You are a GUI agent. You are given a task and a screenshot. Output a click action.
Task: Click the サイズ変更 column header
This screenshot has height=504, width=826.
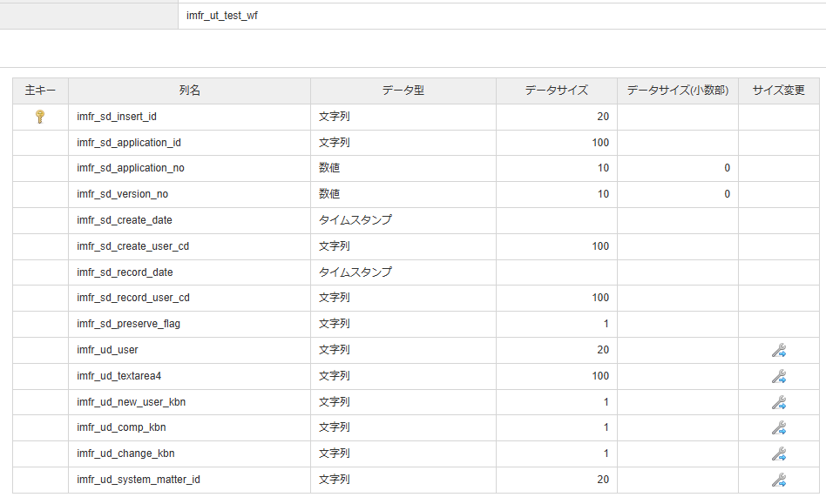click(778, 91)
